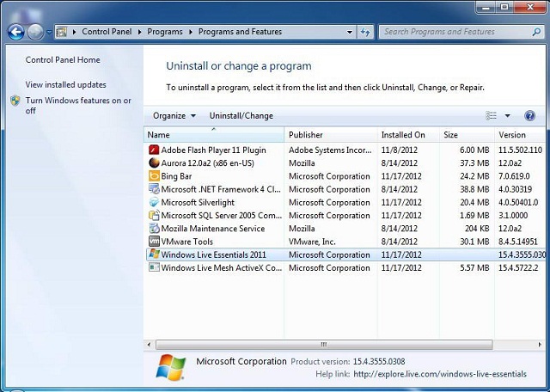This screenshot has height=392, width=550.
Task: Select VMware Tools program name
Action: (187, 242)
